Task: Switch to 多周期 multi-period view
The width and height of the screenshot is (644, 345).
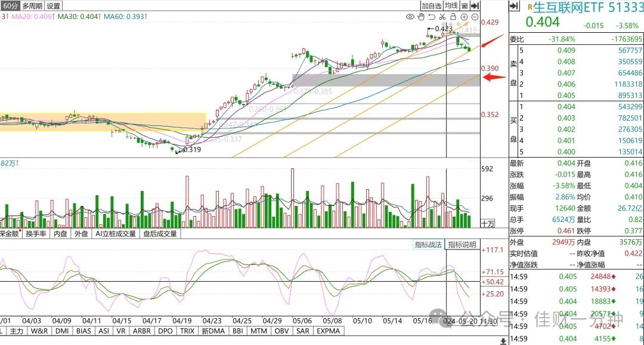Action: pyautogui.click(x=32, y=6)
